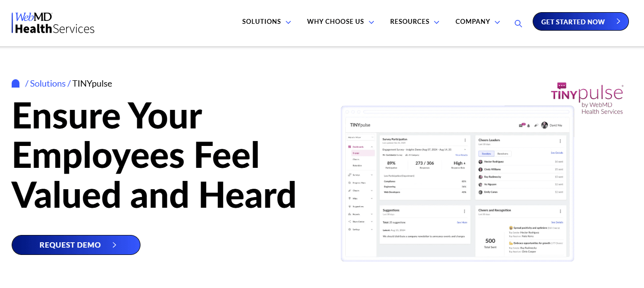Screen dimensions: 644x288
Task: Click Surveys sidebar icon in preview
Action: pyautogui.click(x=349, y=175)
